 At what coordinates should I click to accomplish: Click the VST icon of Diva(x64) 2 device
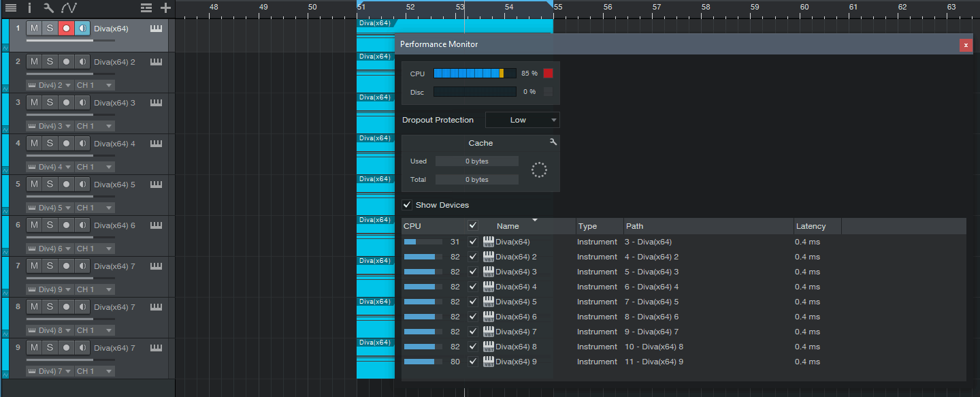489,257
